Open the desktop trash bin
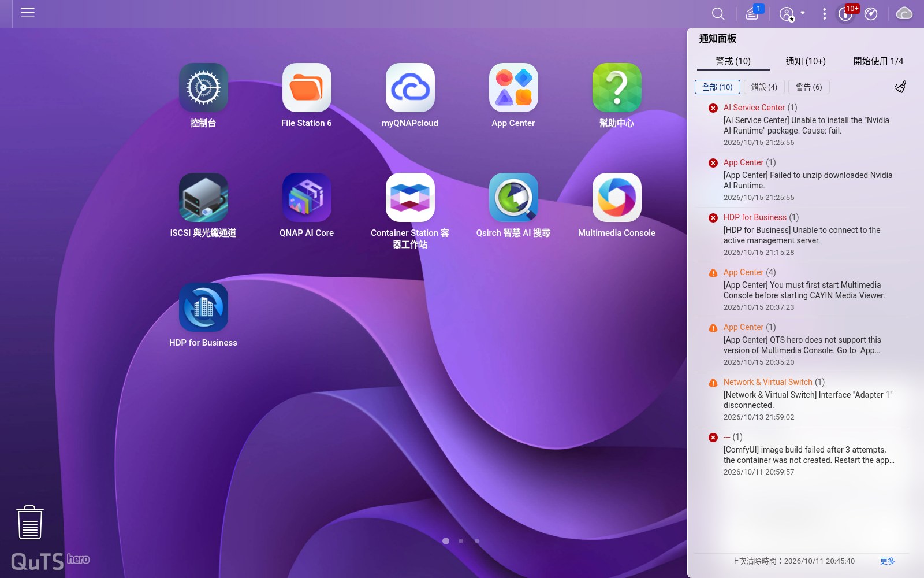 tap(30, 523)
